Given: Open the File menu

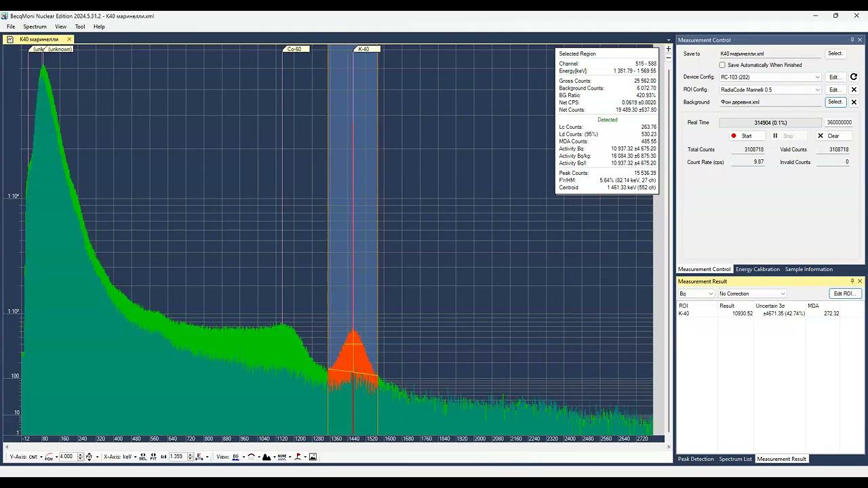Looking at the screenshot, I should [x=11, y=26].
